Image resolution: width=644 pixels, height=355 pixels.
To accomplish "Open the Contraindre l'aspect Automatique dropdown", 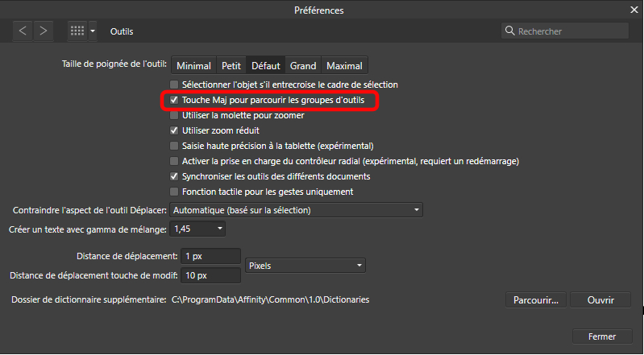I will (296, 210).
